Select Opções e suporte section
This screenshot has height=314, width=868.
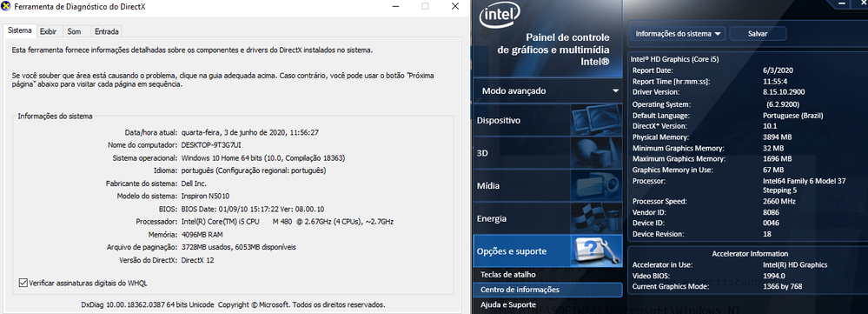522,251
